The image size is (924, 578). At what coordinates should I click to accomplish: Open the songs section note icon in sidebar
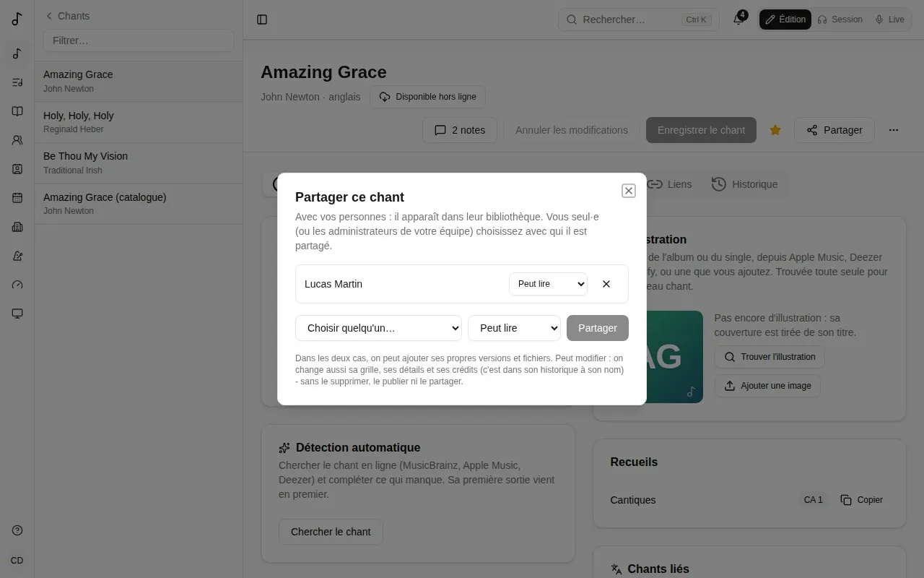click(17, 53)
